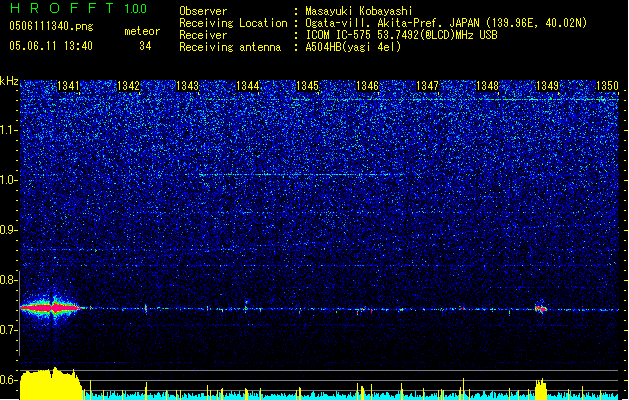Click the yellow power peak near 1349
This screenshot has height=400, width=629.
[x=541, y=389]
